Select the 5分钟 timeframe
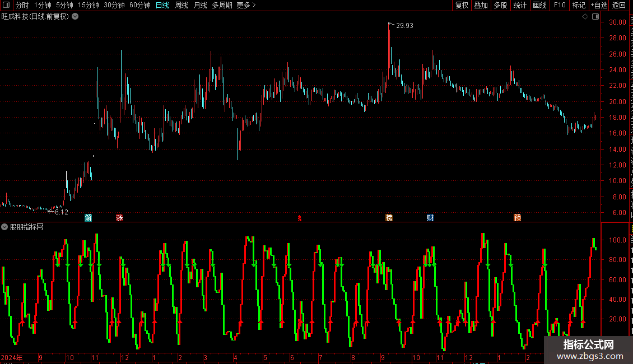The height and width of the screenshot is (364, 633). click(64, 5)
